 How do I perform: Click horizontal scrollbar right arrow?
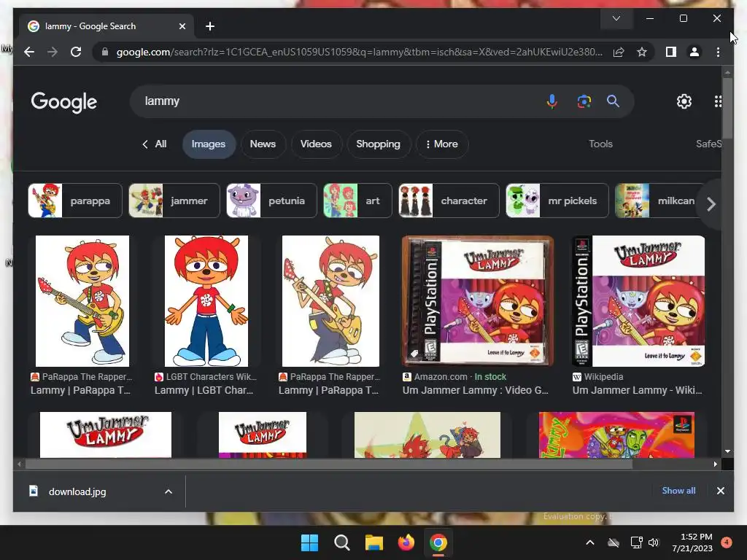(715, 464)
